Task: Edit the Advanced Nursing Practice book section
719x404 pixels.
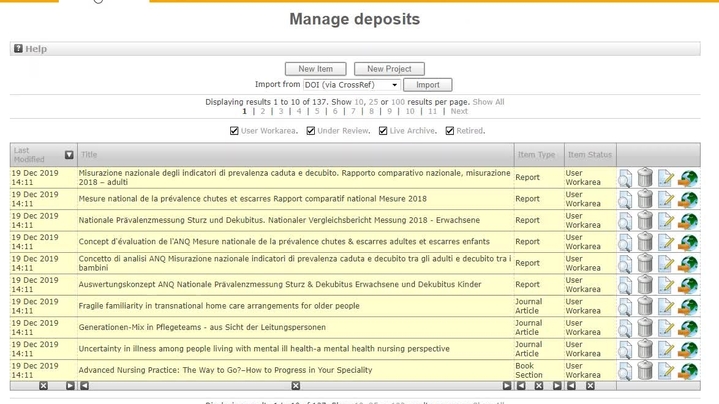Action: (666, 372)
